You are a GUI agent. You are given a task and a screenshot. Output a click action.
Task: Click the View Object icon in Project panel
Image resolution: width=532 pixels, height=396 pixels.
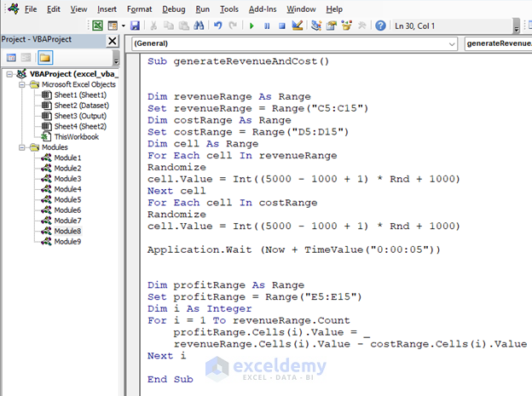point(26,58)
